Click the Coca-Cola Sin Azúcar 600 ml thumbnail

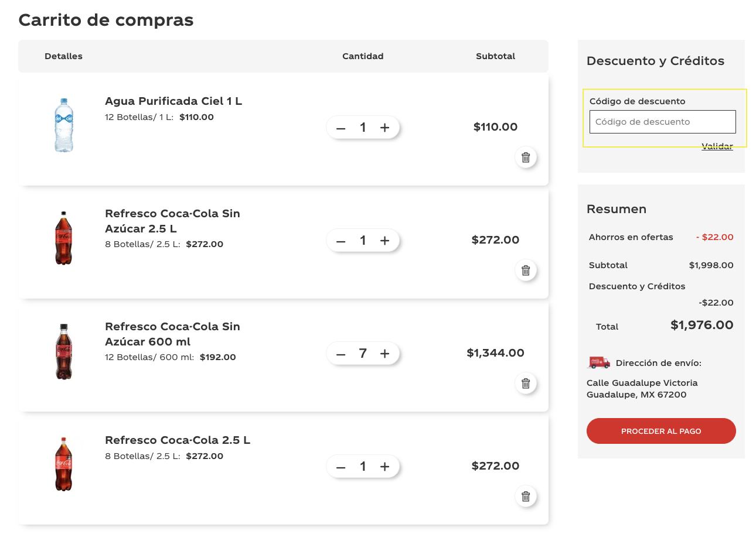point(63,350)
